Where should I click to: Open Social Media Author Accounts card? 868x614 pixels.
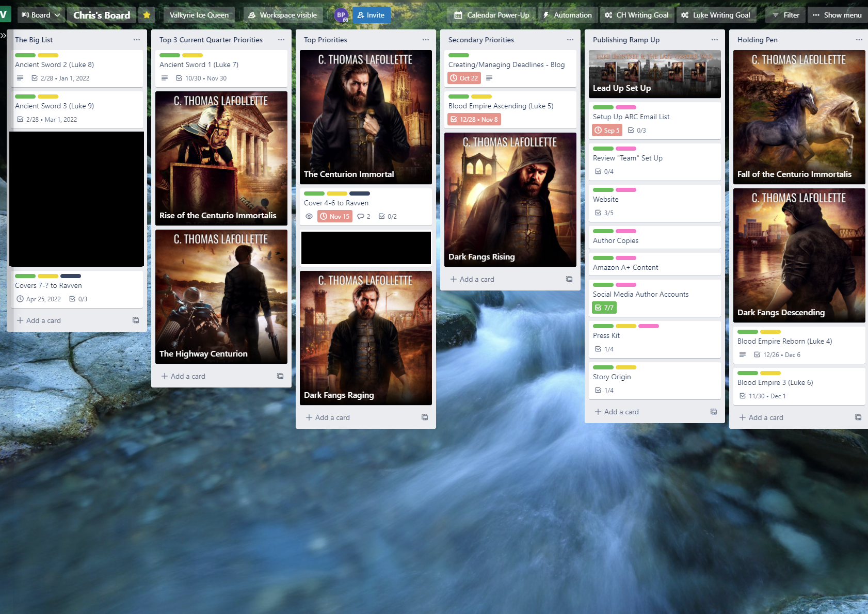pos(655,298)
